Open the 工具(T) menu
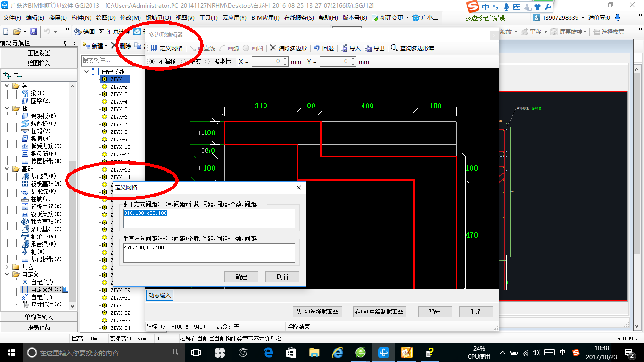The height and width of the screenshot is (362, 644). pos(208,18)
